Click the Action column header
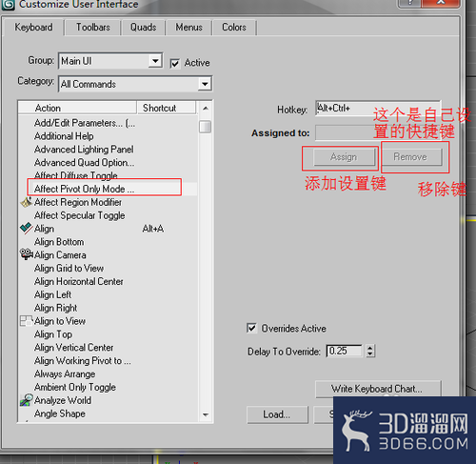The image size is (476, 464). [x=77, y=108]
